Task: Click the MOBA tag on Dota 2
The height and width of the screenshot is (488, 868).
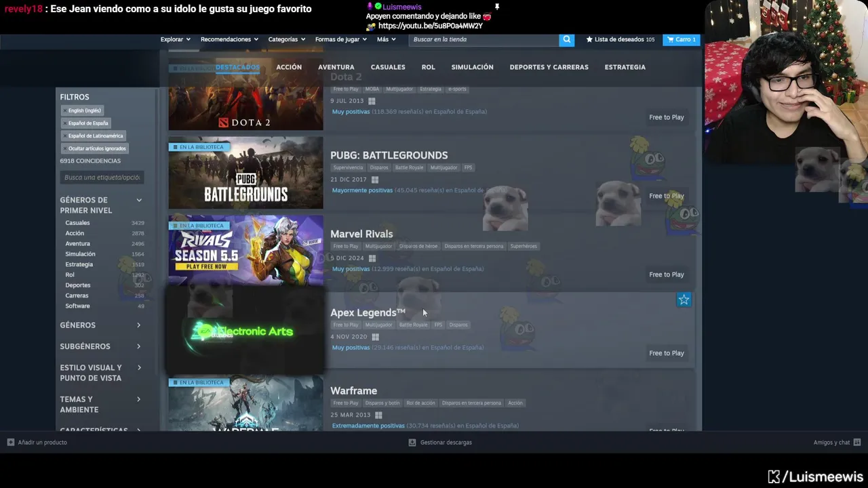Action: tap(372, 89)
